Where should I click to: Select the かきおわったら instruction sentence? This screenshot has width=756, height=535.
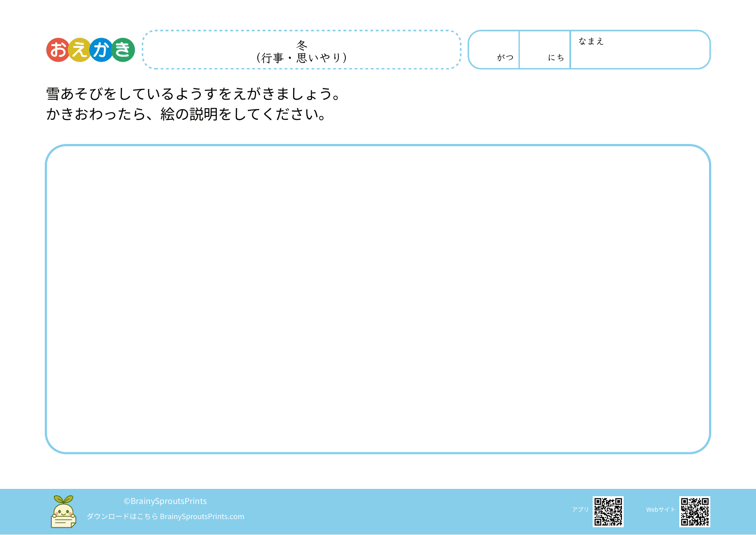(x=187, y=114)
